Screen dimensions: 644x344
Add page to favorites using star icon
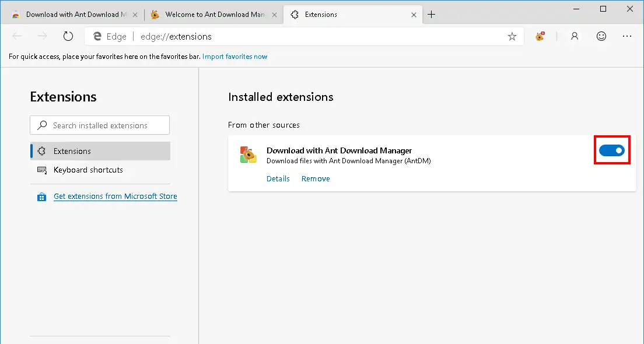tap(512, 37)
